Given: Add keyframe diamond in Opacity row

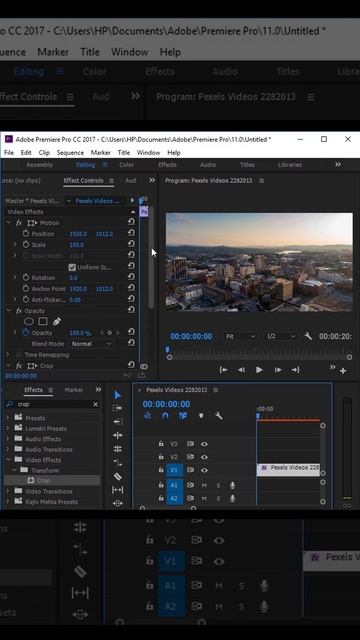Looking at the screenshot, I should 109,333.
